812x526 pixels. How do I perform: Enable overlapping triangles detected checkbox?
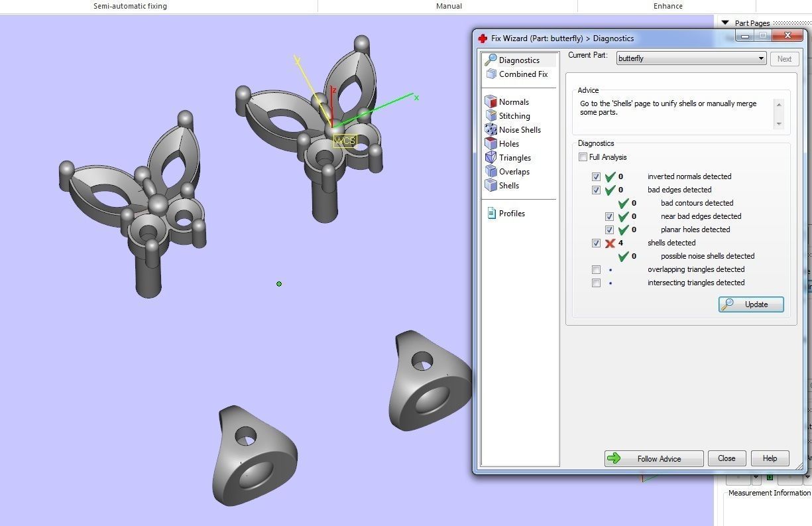pos(596,269)
